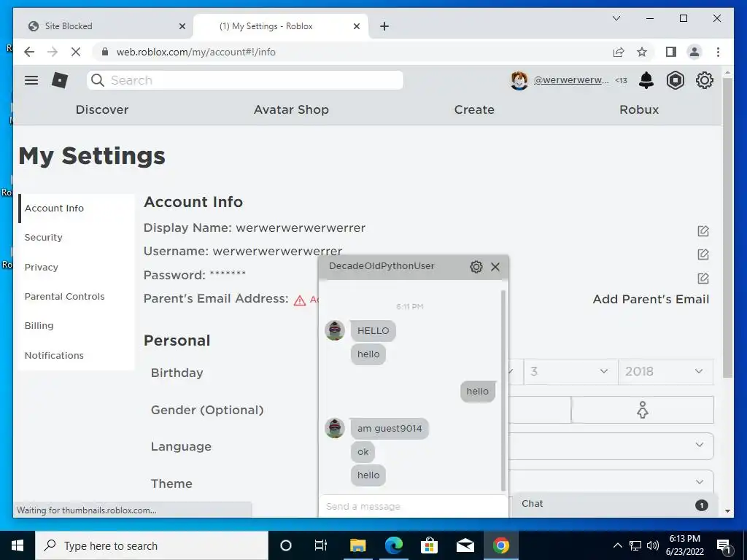Close the DecadeOldPythonUser chat window

495,267
